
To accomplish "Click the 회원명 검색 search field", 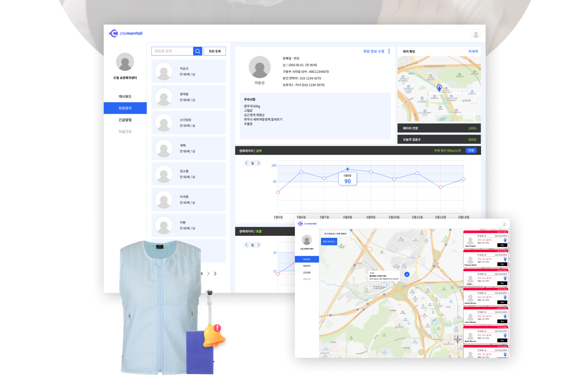I will [172, 51].
